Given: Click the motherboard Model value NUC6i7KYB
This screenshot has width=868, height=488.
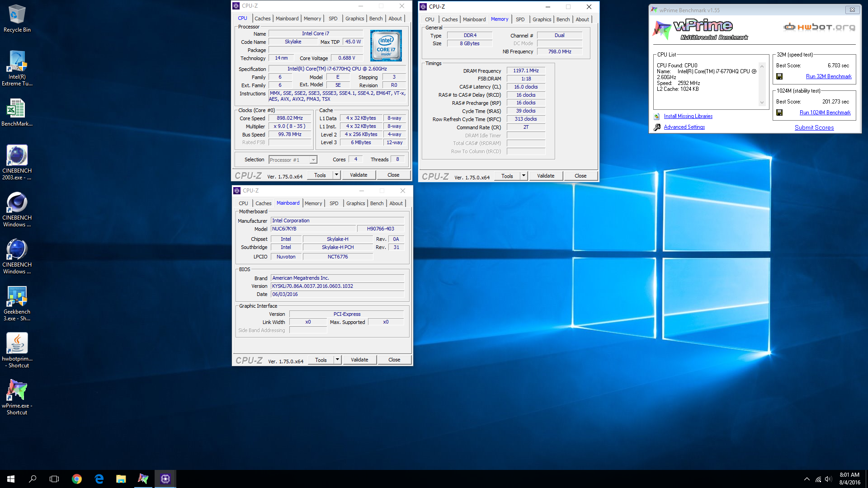Looking at the screenshot, I should (313, 229).
